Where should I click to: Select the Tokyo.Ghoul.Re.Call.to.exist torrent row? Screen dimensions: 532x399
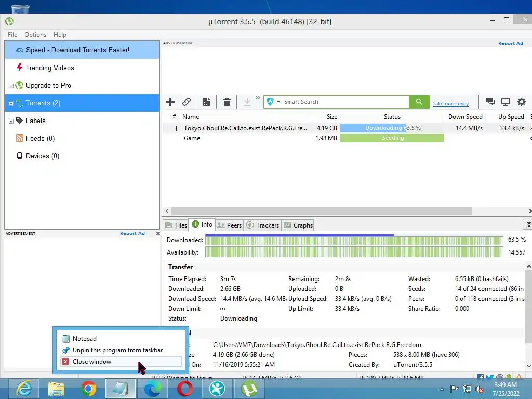point(347,128)
